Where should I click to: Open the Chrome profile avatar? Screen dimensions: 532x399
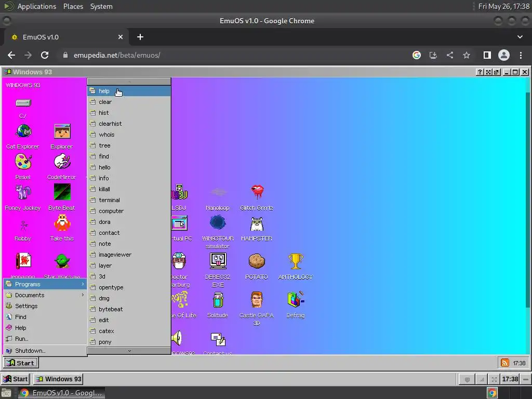click(504, 55)
